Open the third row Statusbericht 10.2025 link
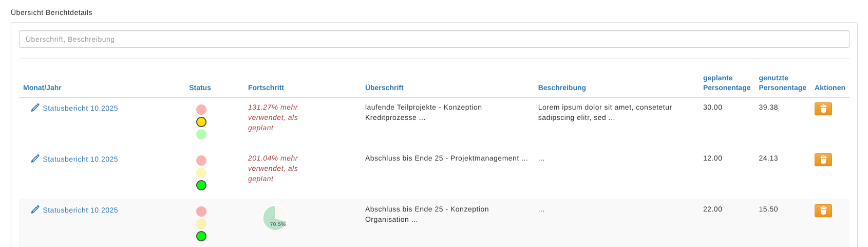 (x=80, y=210)
